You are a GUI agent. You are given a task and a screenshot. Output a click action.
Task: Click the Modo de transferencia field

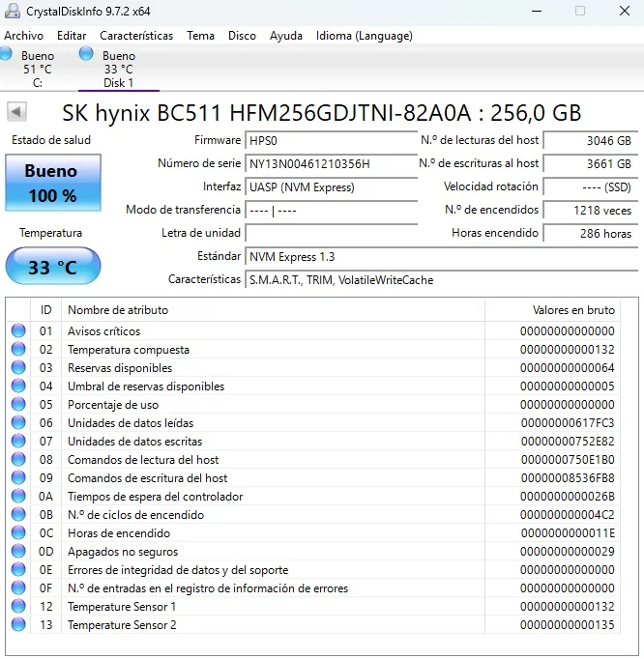point(331,210)
